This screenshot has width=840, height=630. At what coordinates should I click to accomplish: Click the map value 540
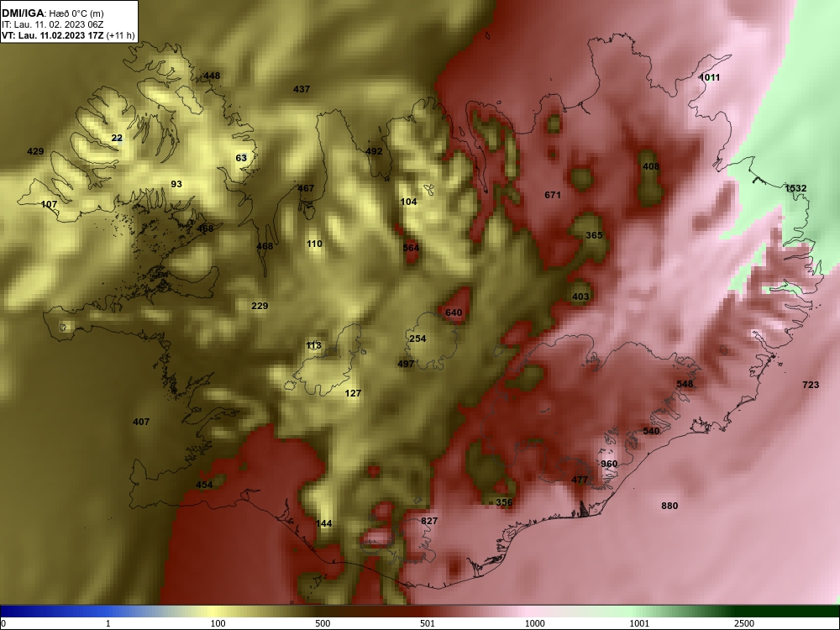coord(651,431)
